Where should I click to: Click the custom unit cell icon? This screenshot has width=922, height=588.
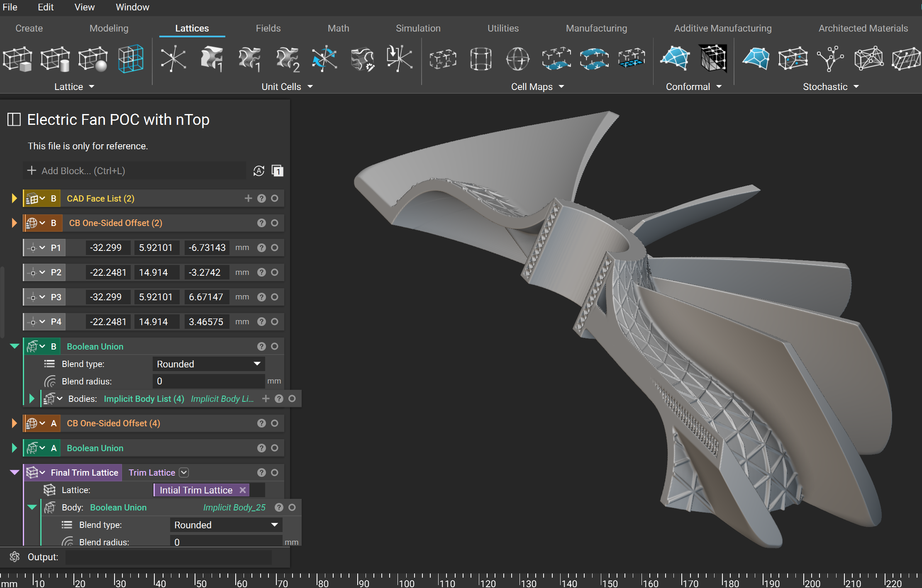(x=362, y=59)
